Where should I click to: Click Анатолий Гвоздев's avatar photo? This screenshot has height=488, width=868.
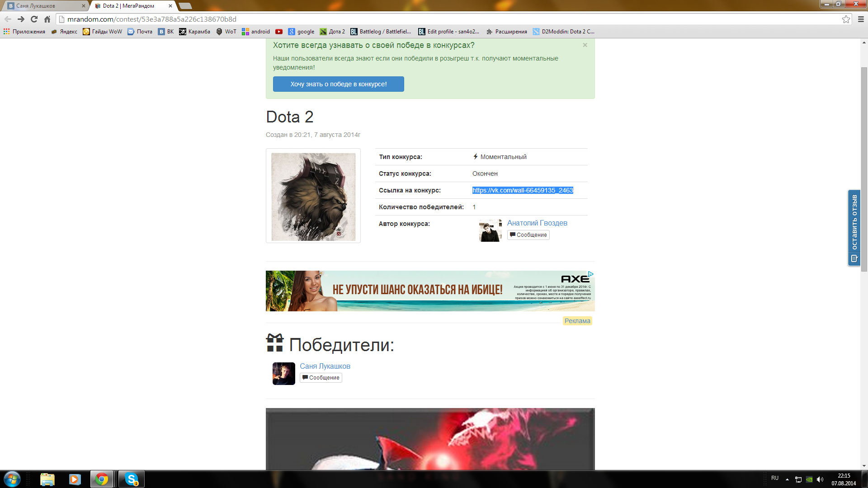491,230
